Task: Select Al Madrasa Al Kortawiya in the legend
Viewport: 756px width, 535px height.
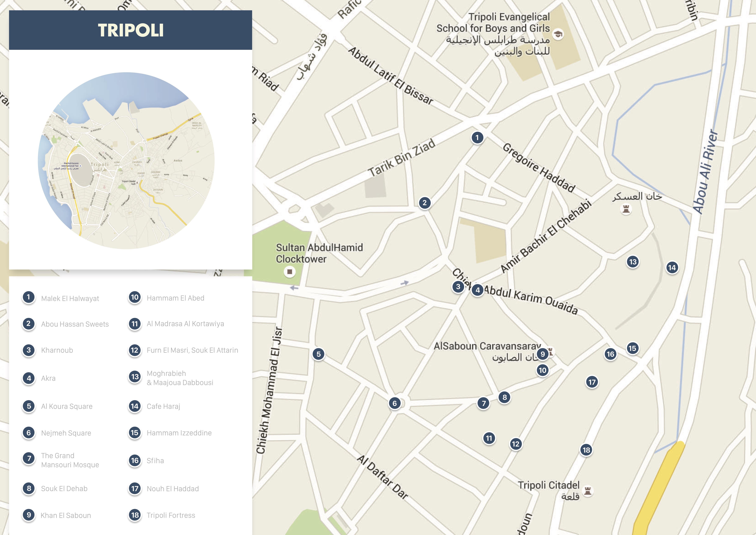Action: point(185,324)
